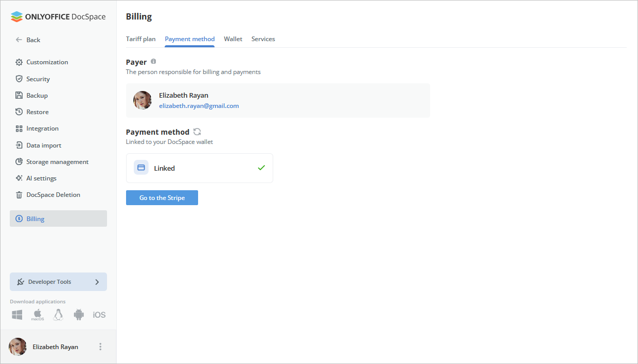Viewport: 638px width, 364px height.
Task: Click the Download applications label
Action: coord(38,302)
